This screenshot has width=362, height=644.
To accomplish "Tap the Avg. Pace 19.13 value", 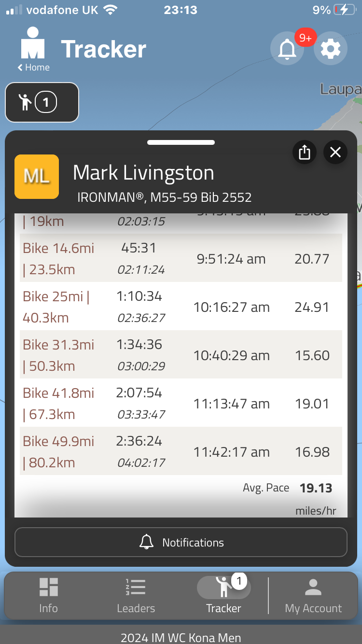I will 316,488.
